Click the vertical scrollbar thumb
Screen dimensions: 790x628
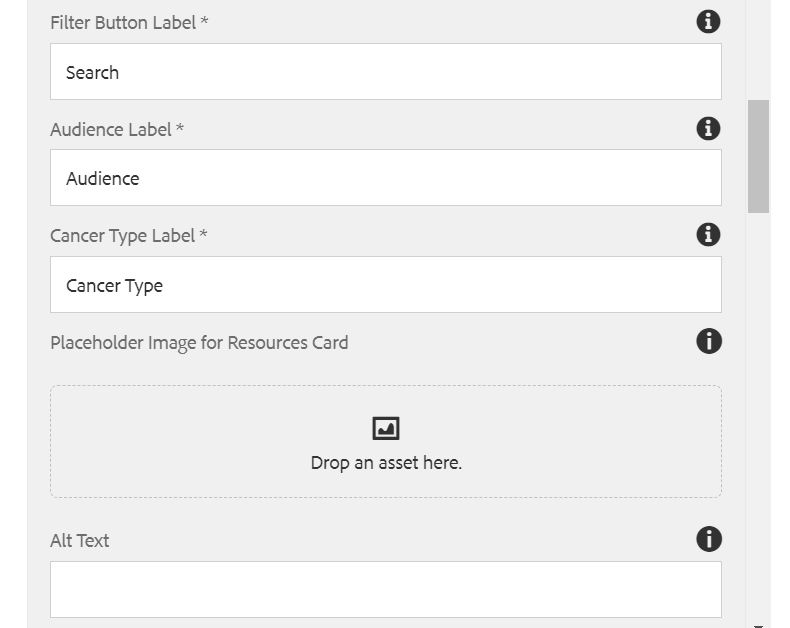[758, 156]
